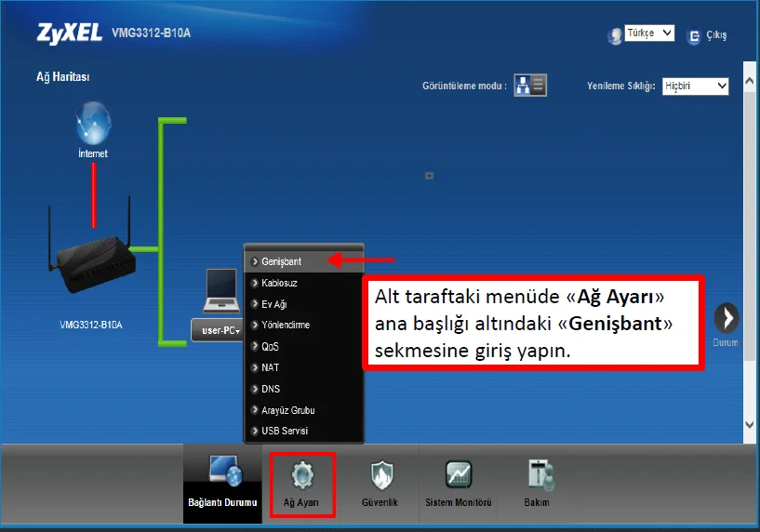Viewport: 760px width, 532px height.
Task: Click the Durum label
Action: click(726, 342)
